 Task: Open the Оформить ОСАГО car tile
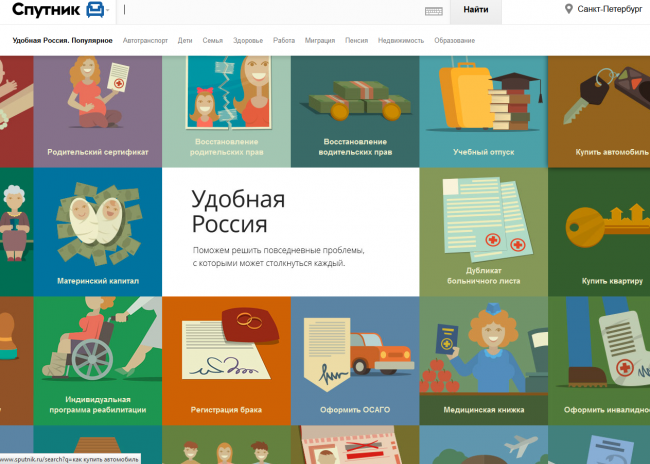[355, 361]
